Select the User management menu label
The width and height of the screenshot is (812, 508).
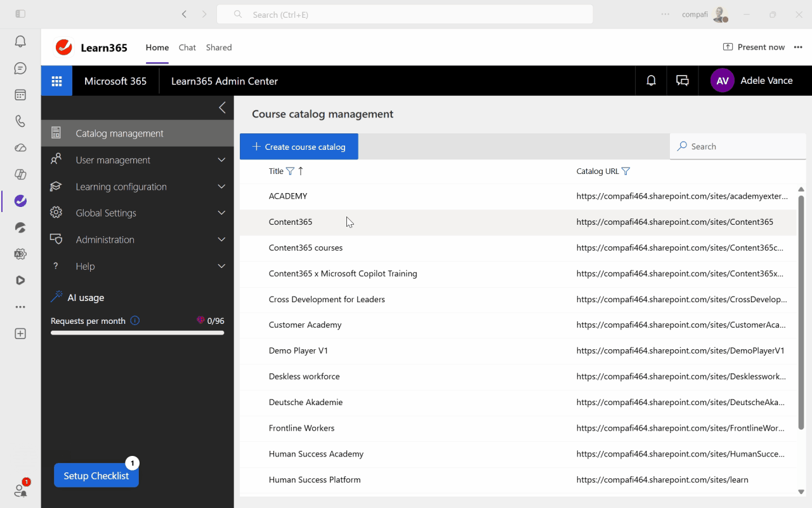(113, 160)
